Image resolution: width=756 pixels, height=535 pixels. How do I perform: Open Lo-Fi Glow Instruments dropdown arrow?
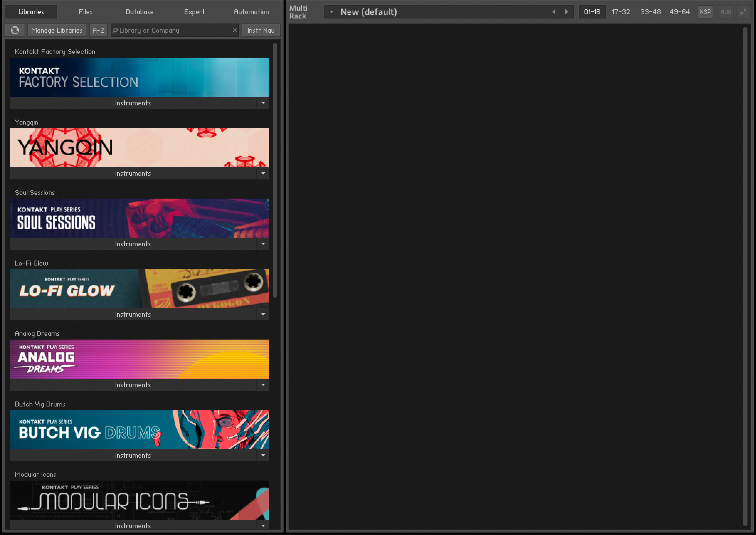pyautogui.click(x=263, y=314)
